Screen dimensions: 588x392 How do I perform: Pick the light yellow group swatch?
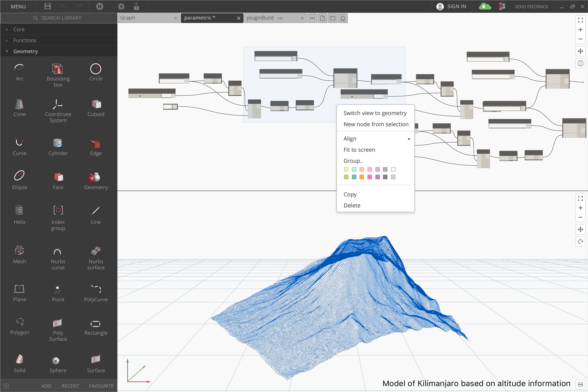coord(346,169)
